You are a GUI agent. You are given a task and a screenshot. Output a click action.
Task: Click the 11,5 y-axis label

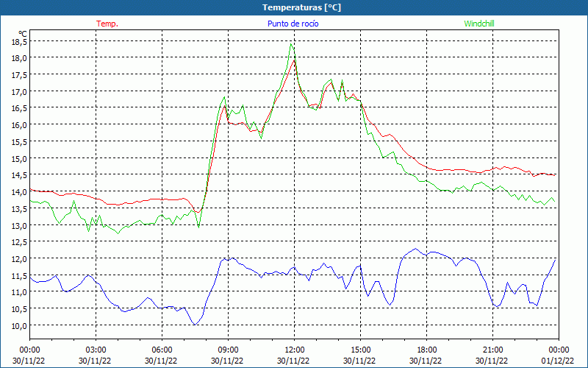coord(19,275)
